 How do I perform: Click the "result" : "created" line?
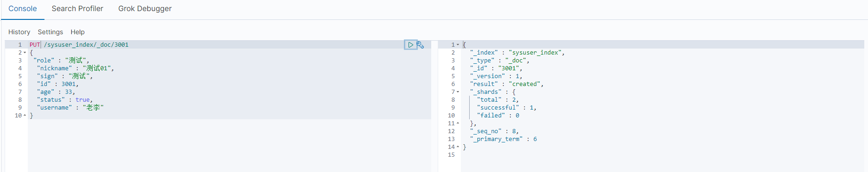click(507, 84)
